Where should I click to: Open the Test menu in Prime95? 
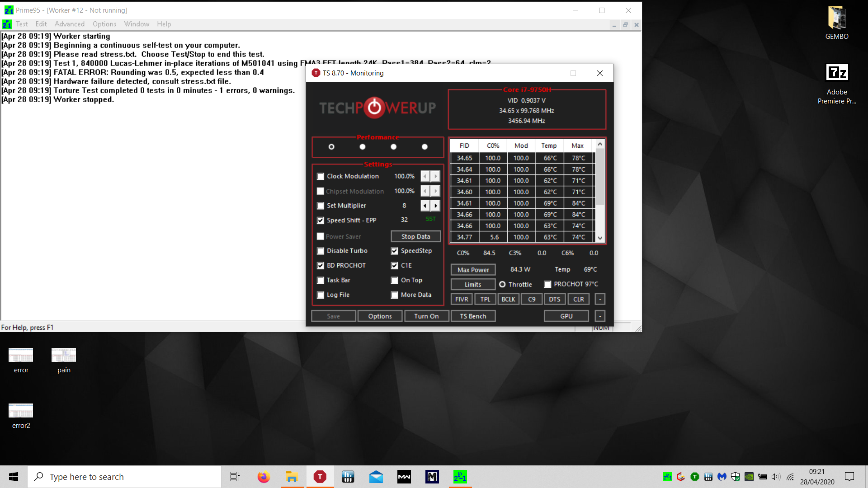pyautogui.click(x=22, y=24)
